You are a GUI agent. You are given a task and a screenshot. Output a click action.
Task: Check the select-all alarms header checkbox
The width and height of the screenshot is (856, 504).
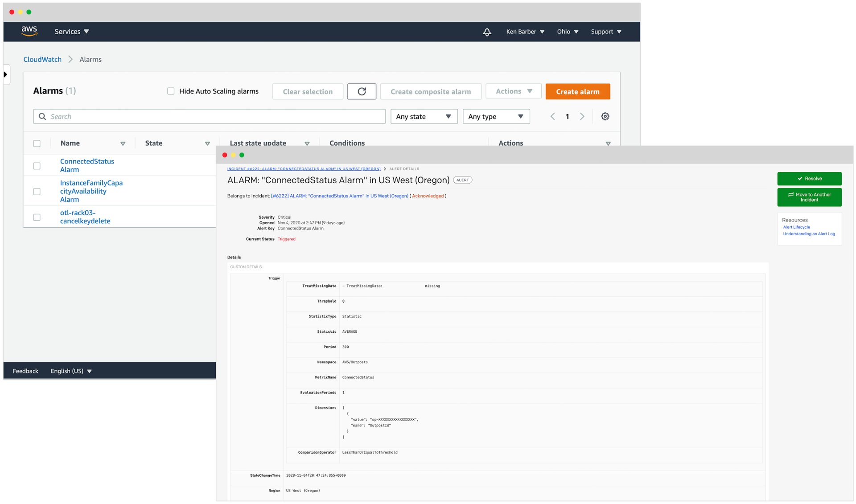37,143
